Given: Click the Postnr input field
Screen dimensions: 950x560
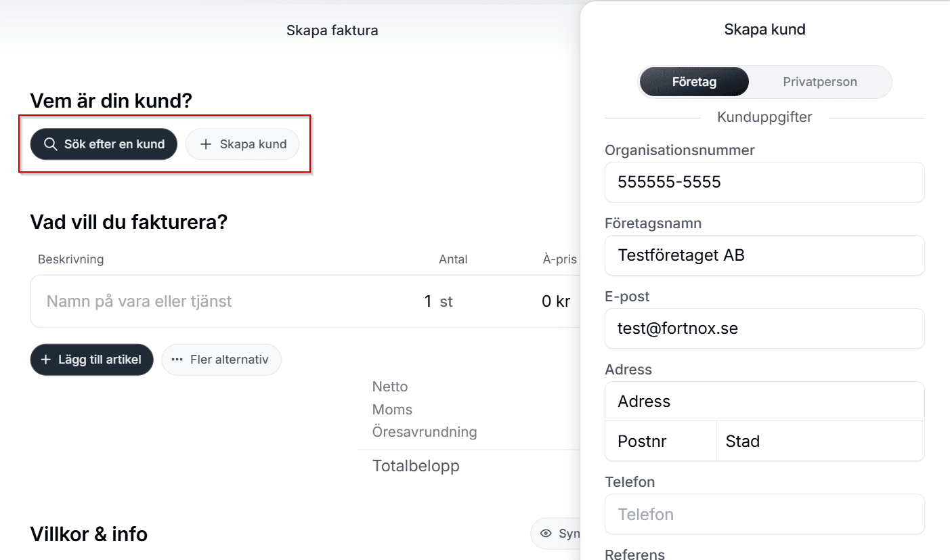Looking at the screenshot, I should point(660,441).
